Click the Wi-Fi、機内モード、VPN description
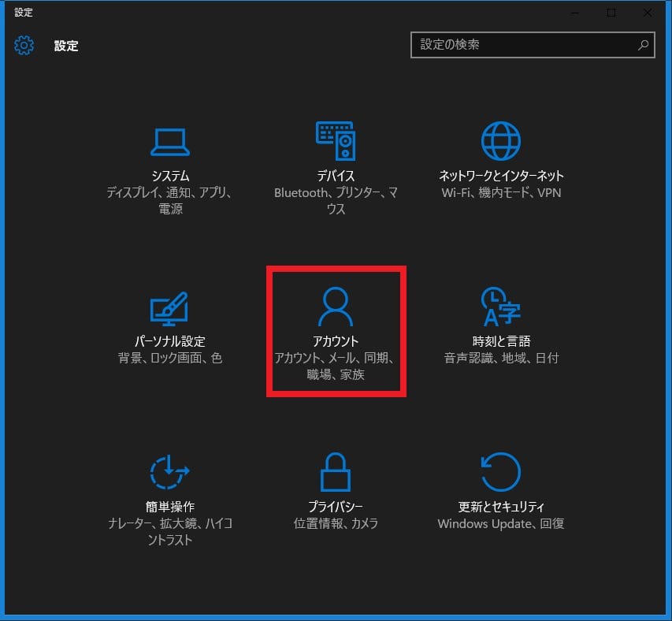Viewport: 672px width, 621px height. tap(501, 192)
